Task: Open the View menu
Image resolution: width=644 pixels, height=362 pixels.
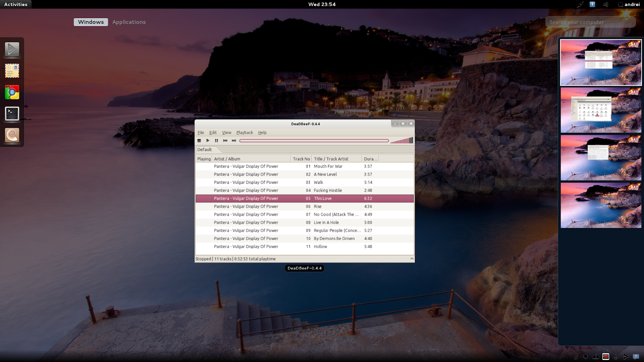Action: tap(227, 133)
